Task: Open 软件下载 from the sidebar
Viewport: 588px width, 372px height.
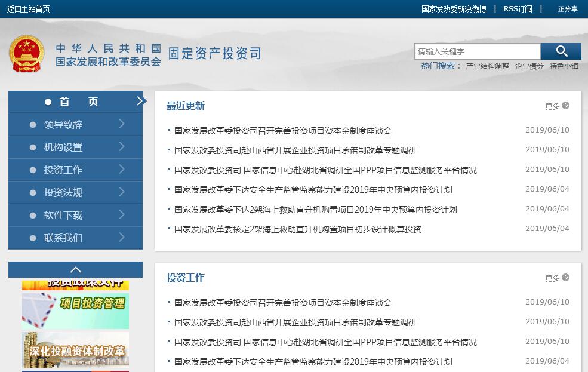Action: pyautogui.click(x=63, y=216)
